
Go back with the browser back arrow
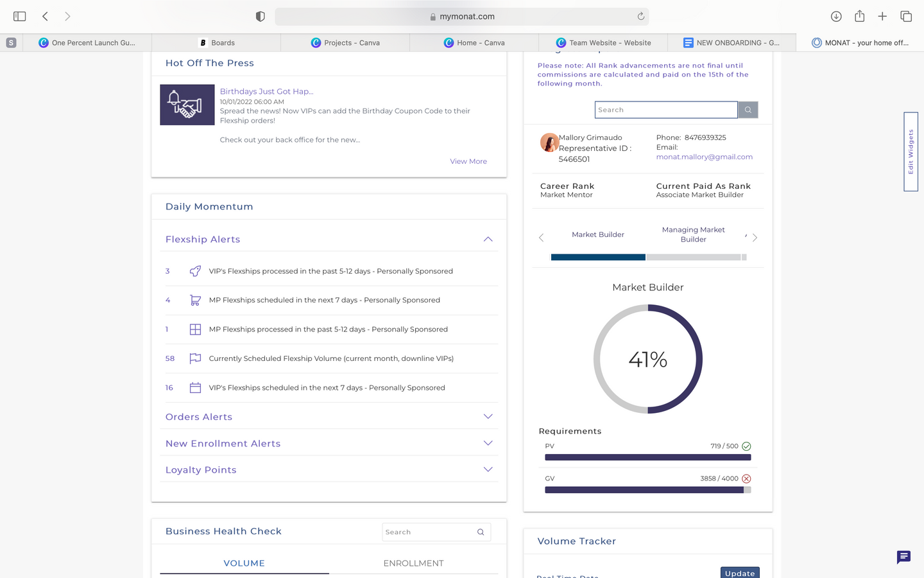point(45,16)
